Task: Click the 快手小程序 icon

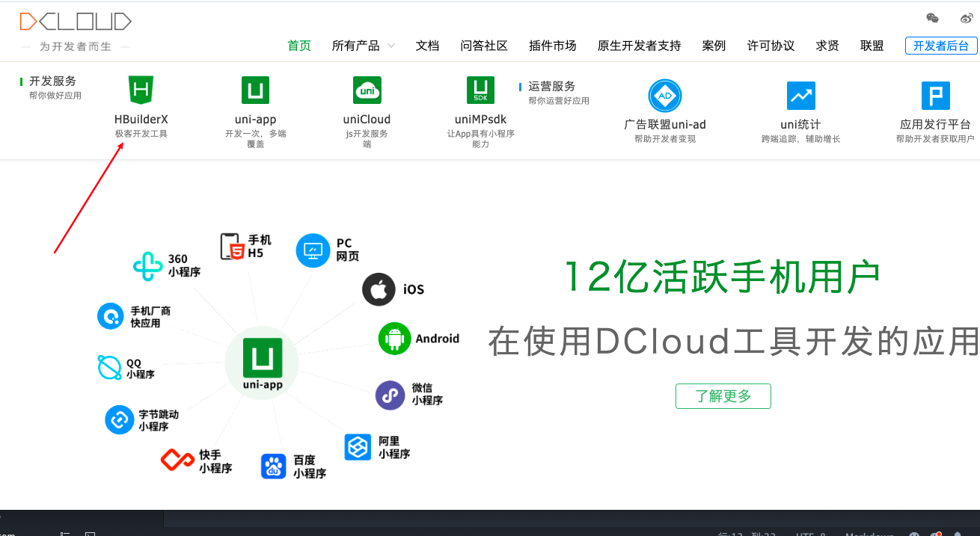Action: click(x=177, y=460)
